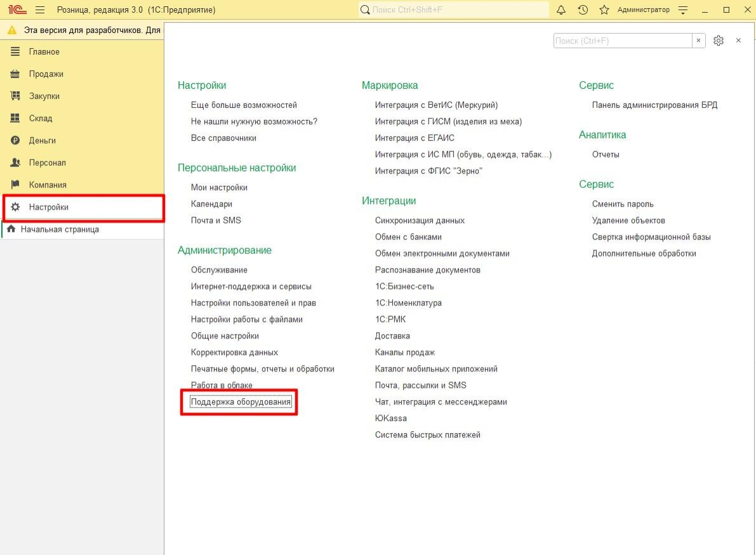The image size is (756, 555).
Task: Open Печатные формы, отчеты и обработки
Action: [x=263, y=369]
